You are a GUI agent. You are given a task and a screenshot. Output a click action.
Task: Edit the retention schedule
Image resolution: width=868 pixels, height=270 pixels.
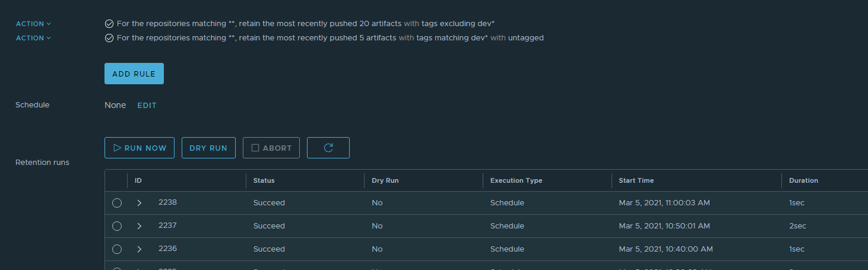point(147,105)
